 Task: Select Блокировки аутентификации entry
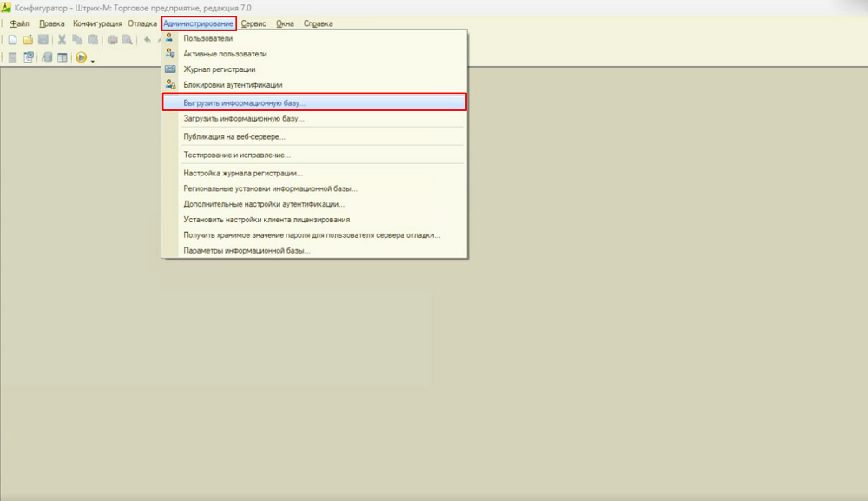point(314,85)
